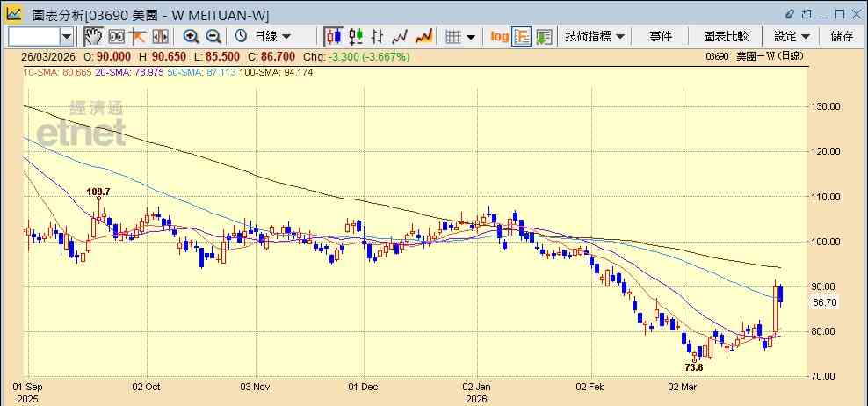Viewport: 868px width, 406px height.
Task: Switch to OHLC bar chart type
Action: [x=378, y=37]
